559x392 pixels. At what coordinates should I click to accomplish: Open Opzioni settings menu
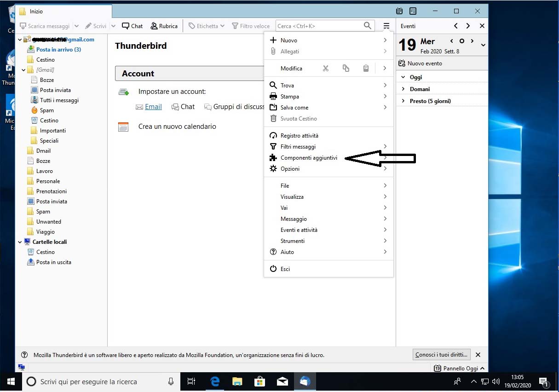[328, 169]
